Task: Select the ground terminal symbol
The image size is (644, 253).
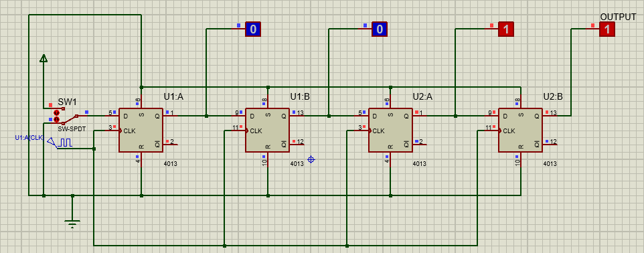Action: click(72, 224)
